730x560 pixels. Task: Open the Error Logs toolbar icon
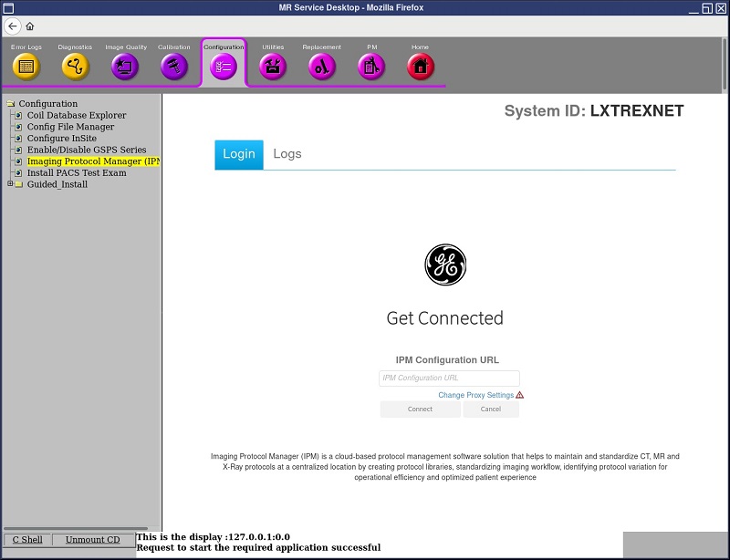[x=26, y=66]
